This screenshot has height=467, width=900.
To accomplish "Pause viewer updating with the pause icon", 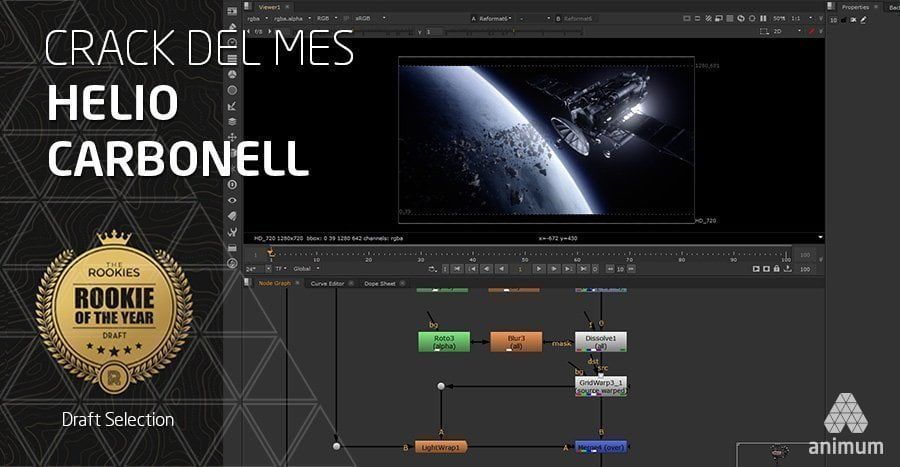I will click(763, 18).
